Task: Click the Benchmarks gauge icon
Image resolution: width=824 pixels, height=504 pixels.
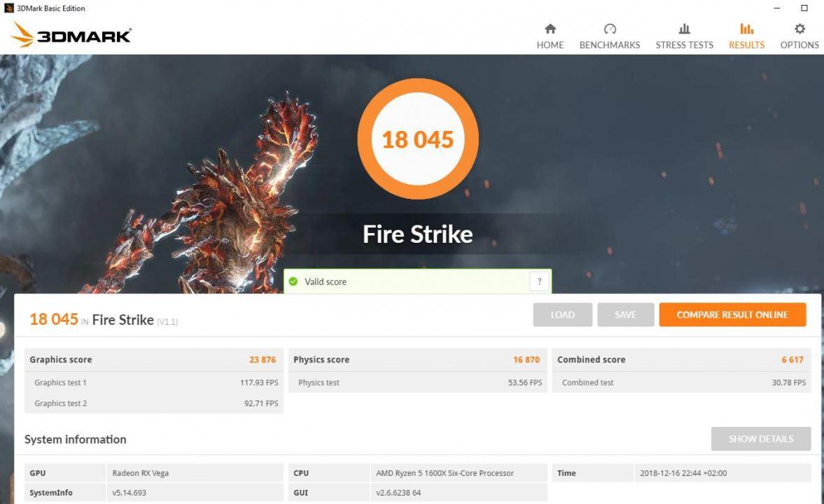Action: pyautogui.click(x=609, y=29)
